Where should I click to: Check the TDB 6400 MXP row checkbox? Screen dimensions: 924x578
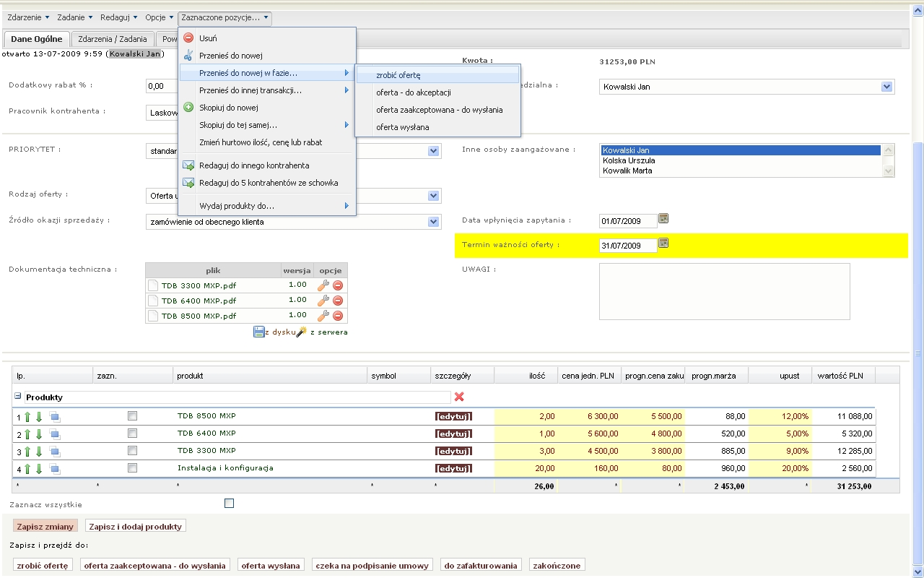(132, 433)
